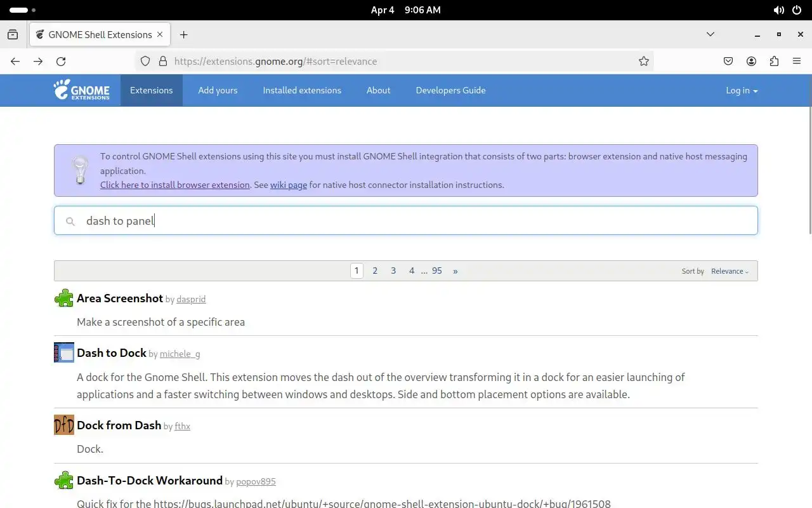
Task: Open the Sort by Relevance dropdown
Action: (x=730, y=271)
